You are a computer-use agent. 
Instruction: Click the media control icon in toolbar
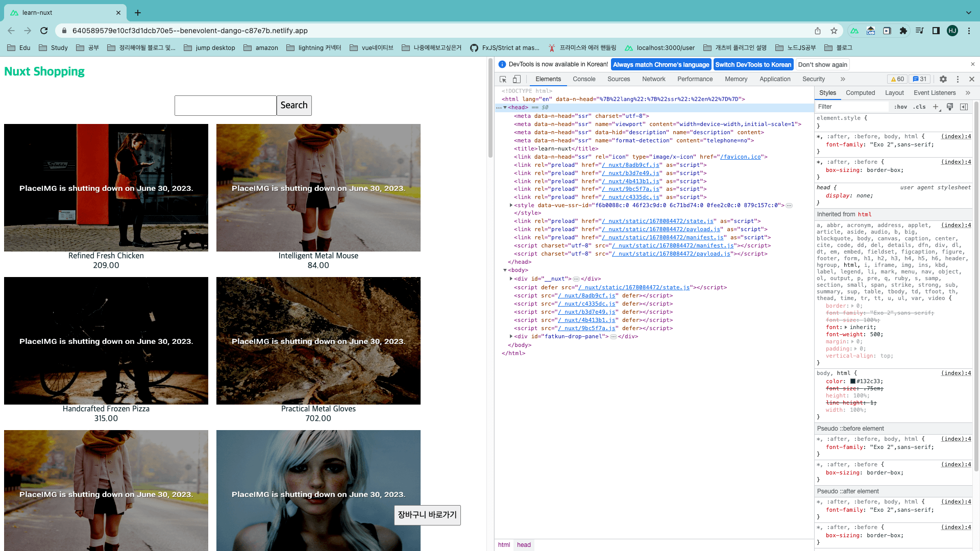[x=920, y=31]
